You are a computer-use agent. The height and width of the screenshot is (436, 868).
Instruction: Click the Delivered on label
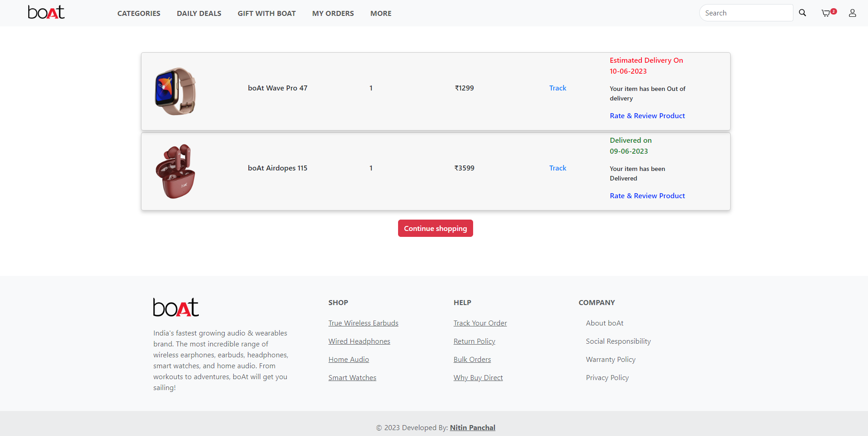pos(631,140)
